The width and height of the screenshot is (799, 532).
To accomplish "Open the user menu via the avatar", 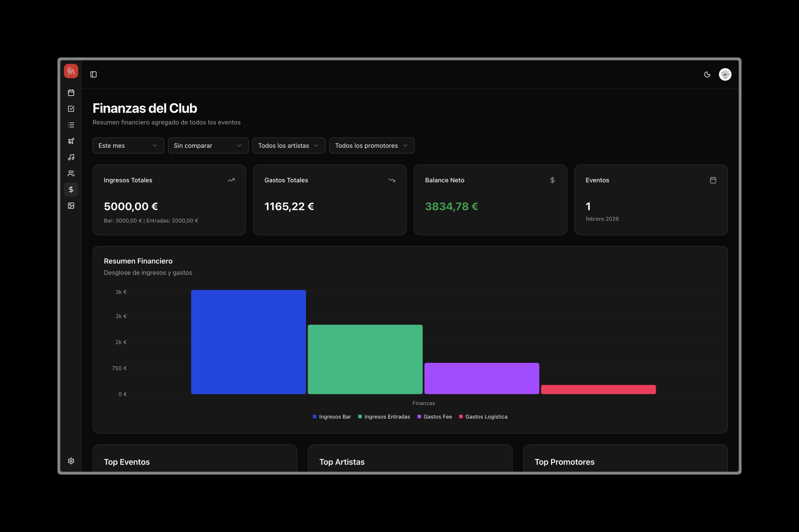I will coord(725,74).
